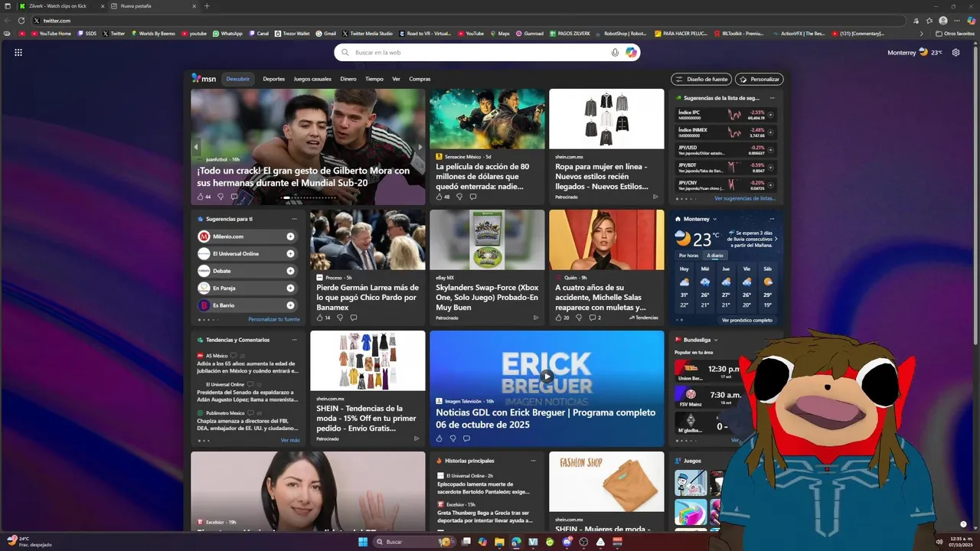980x551 pixels.
Task: Click the voice search microphone icon
Action: tap(615, 52)
